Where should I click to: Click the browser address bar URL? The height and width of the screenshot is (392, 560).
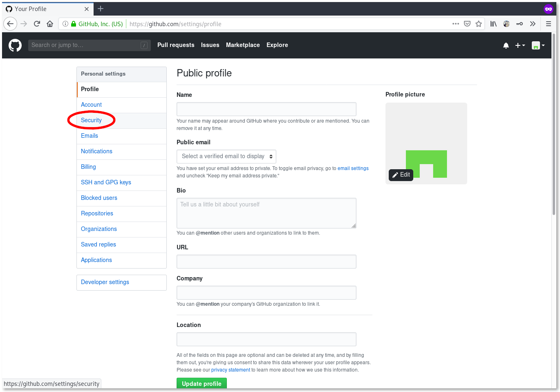(x=175, y=24)
